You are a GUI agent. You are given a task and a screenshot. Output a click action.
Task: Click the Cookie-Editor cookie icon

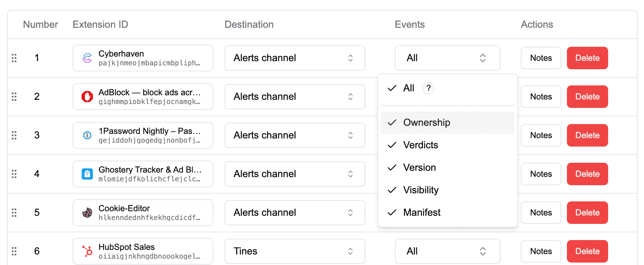click(x=87, y=213)
